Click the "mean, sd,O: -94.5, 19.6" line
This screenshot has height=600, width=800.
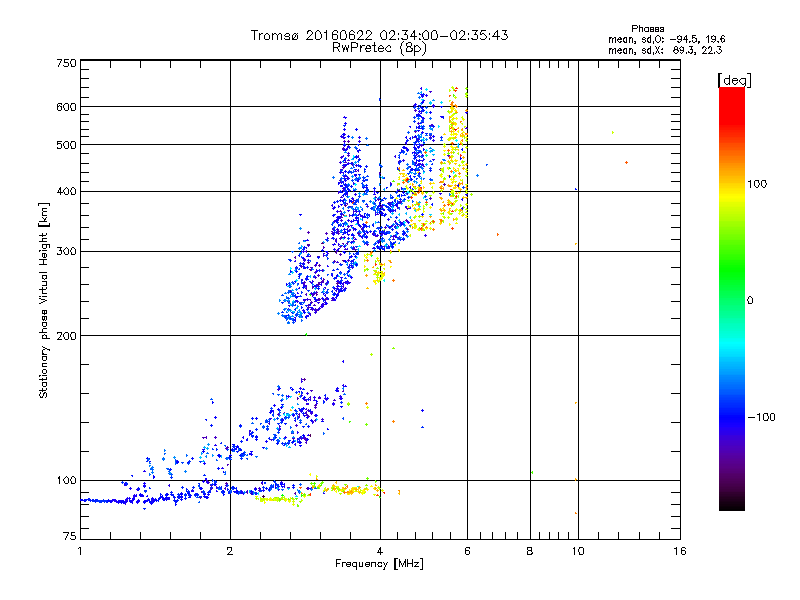(666, 39)
